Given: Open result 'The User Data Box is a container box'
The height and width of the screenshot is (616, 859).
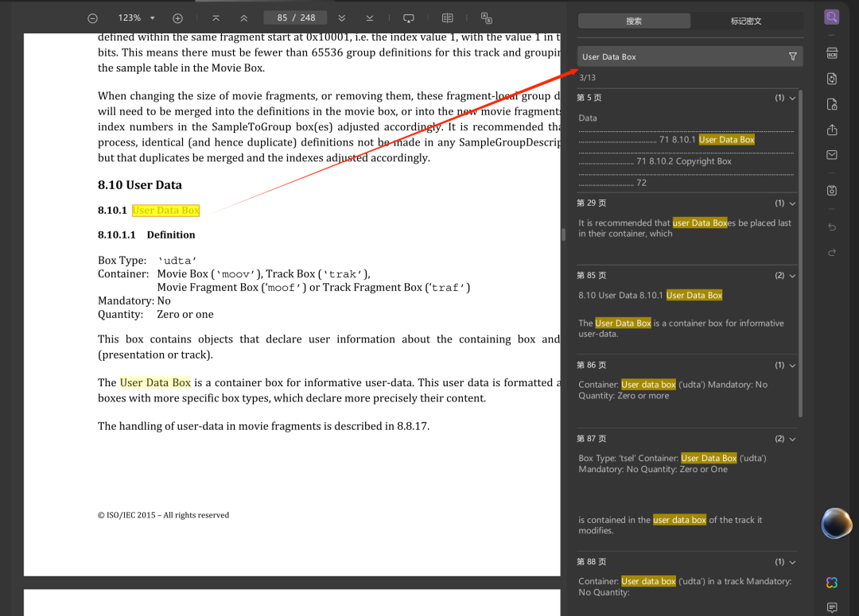Looking at the screenshot, I should (x=681, y=328).
